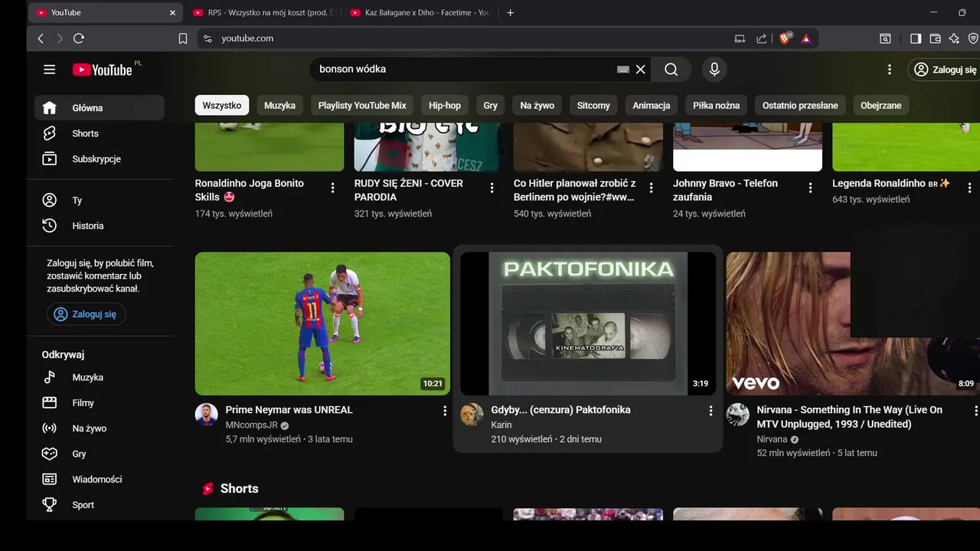The height and width of the screenshot is (551, 980).
Task: Open Gry under Odkrywaj in sidebar
Action: click(100, 454)
